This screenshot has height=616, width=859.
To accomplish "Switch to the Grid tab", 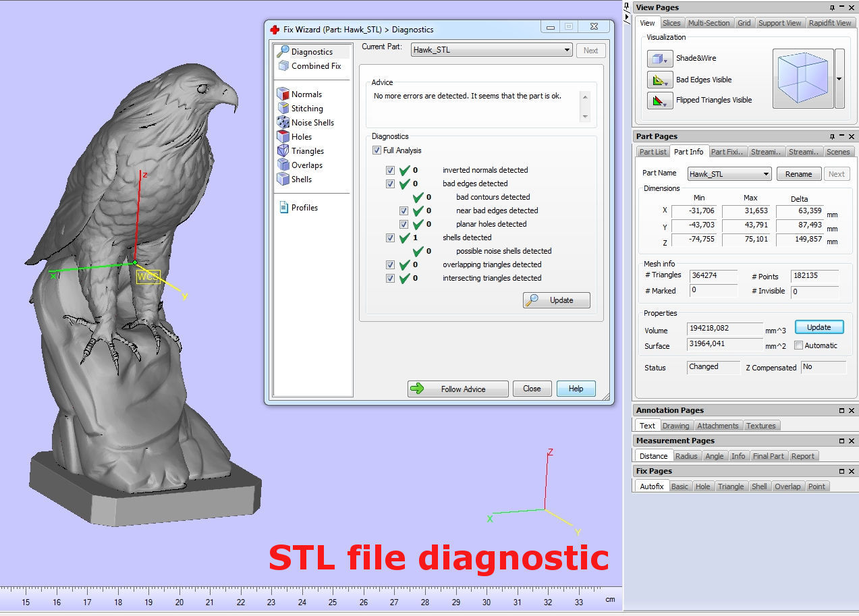I will coord(744,23).
